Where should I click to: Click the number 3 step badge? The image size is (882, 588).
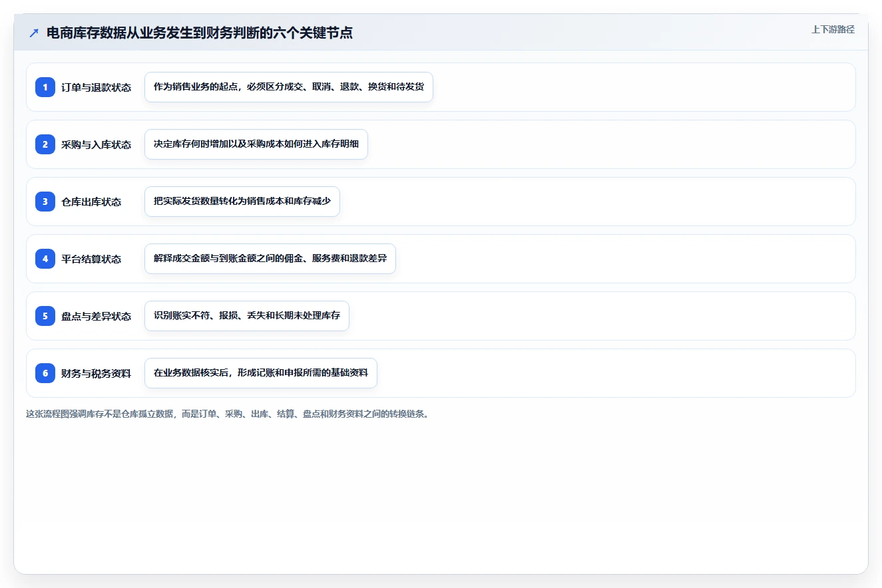(x=45, y=202)
